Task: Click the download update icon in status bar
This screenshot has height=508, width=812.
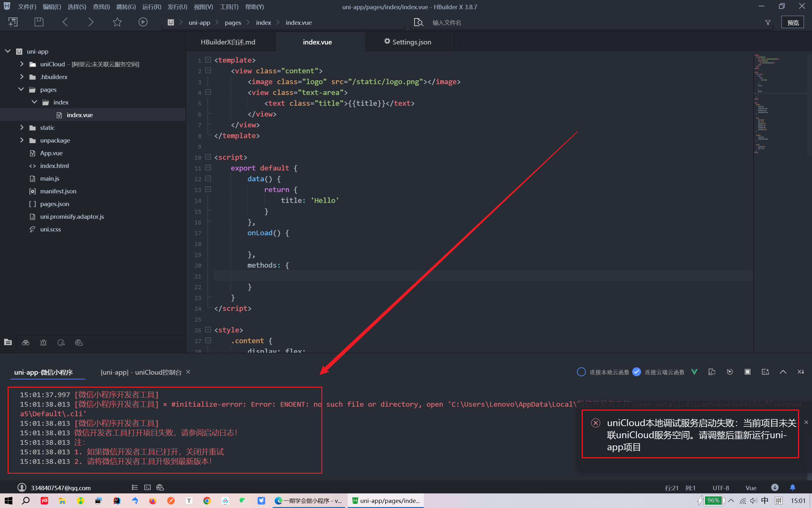Action: pos(775,487)
